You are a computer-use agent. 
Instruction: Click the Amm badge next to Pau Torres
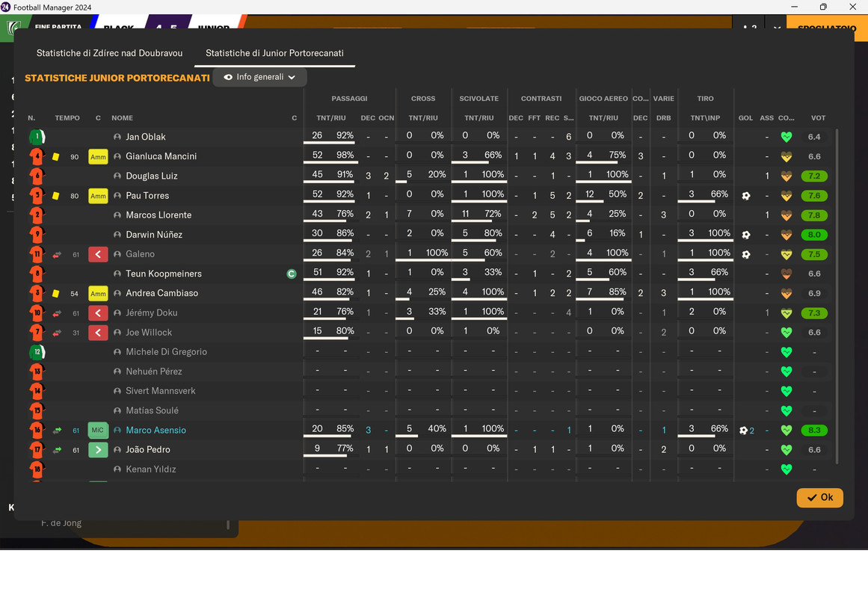coord(98,196)
